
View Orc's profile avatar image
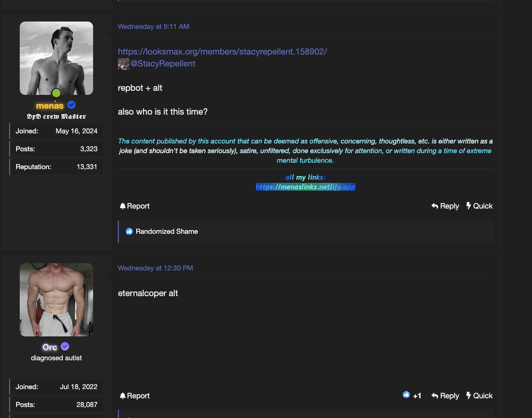tap(56, 299)
